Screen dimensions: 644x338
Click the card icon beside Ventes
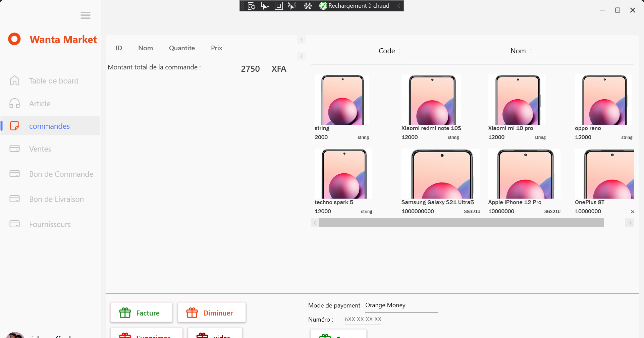[x=14, y=149]
